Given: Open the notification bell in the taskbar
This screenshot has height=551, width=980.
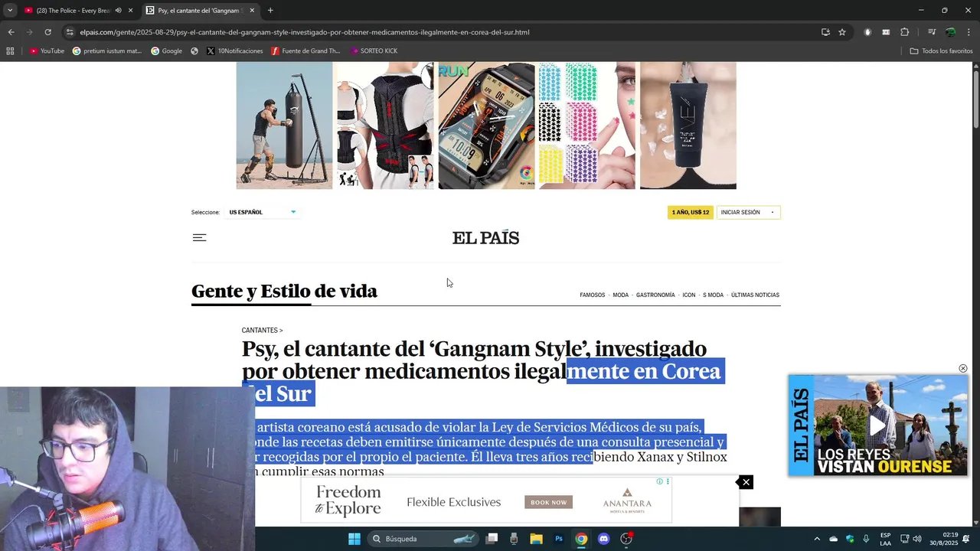Looking at the screenshot, I should 966,539.
